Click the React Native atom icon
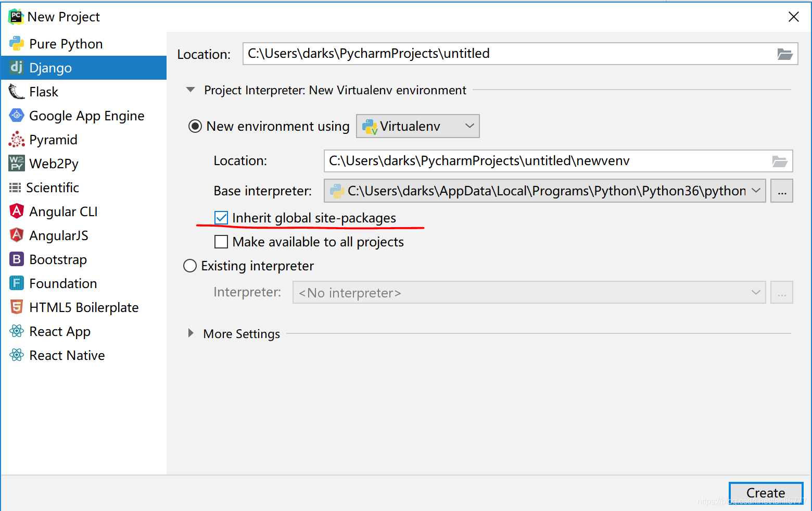 click(x=17, y=355)
